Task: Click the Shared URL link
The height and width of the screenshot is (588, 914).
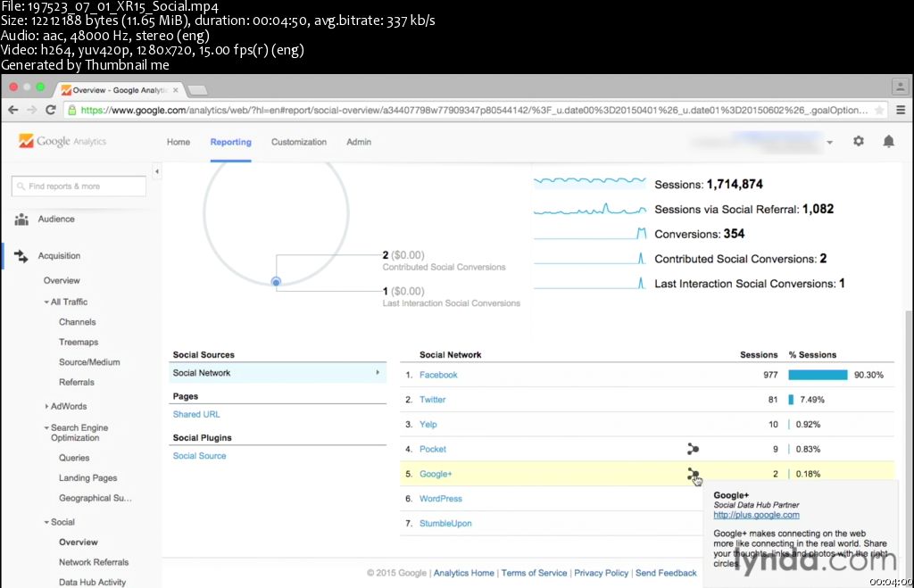Action: tap(196, 414)
